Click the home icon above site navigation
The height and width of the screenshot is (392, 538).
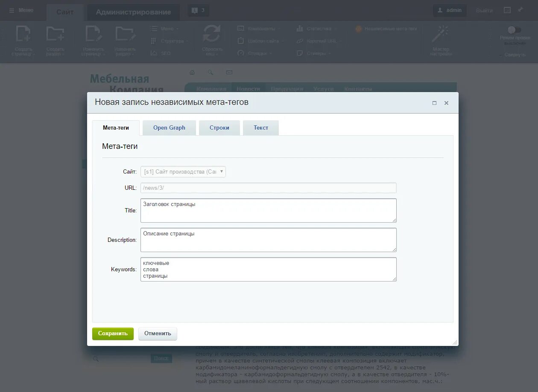192,72
